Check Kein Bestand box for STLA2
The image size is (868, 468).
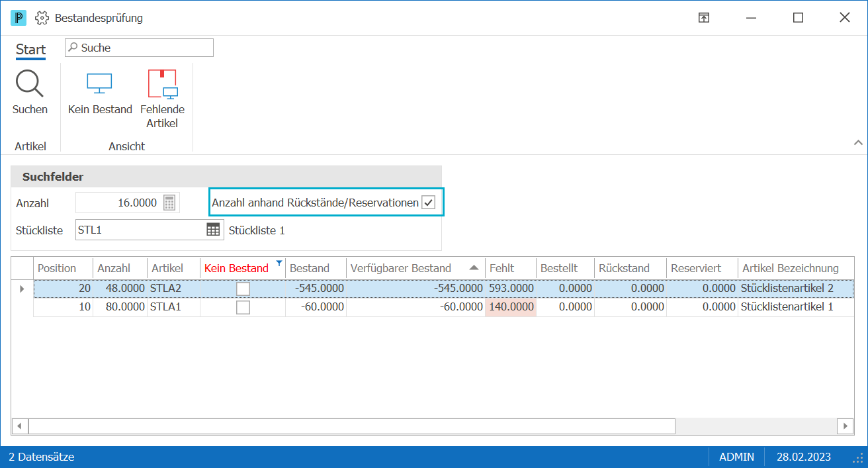coord(243,289)
